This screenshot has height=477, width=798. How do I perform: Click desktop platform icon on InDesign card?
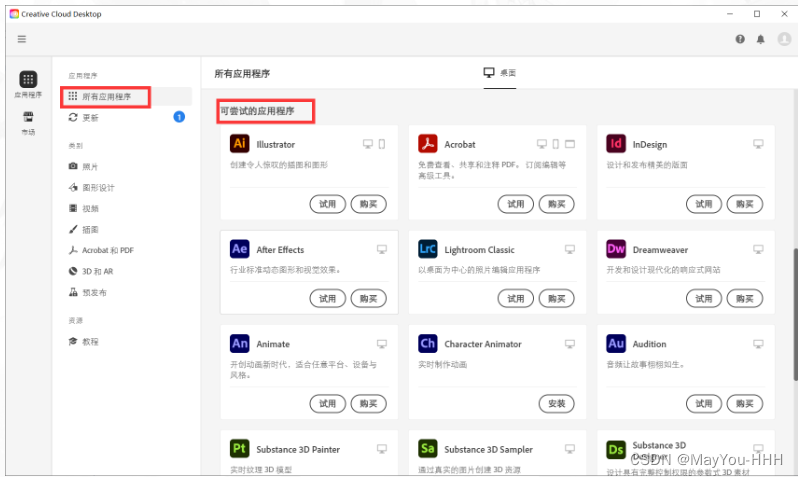[758, 144]
